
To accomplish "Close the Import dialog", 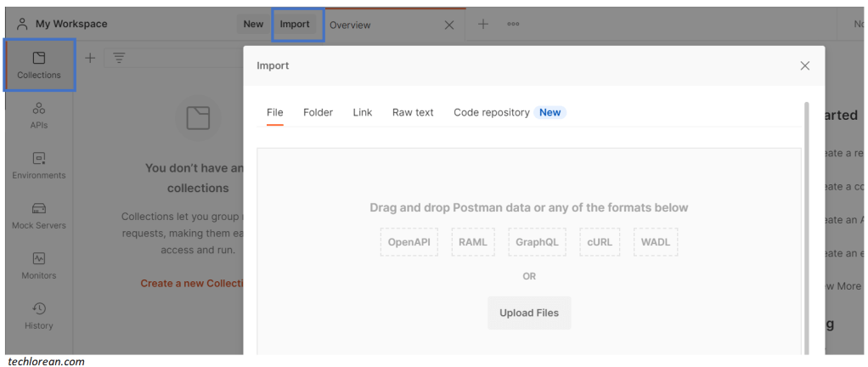I will 804,65.
